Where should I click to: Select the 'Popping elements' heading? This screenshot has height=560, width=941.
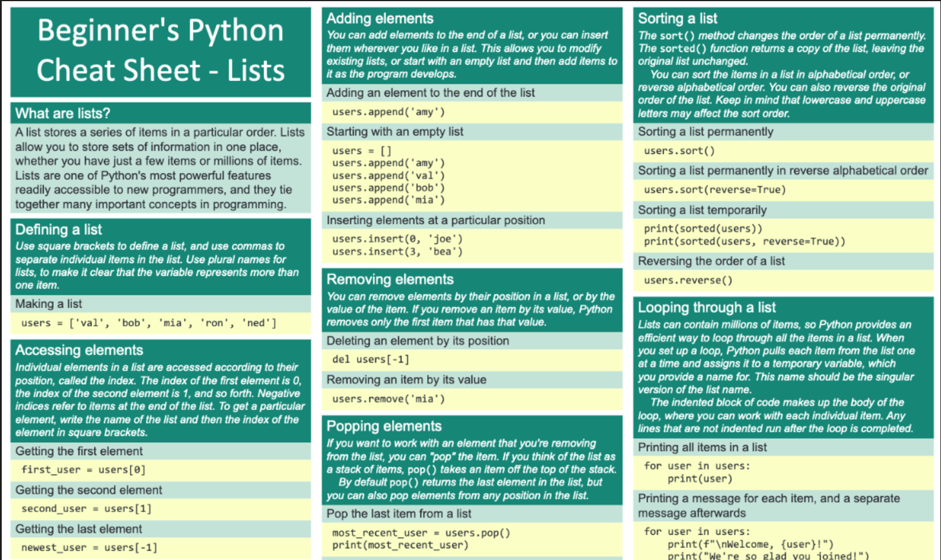click(x=384, y=426)
